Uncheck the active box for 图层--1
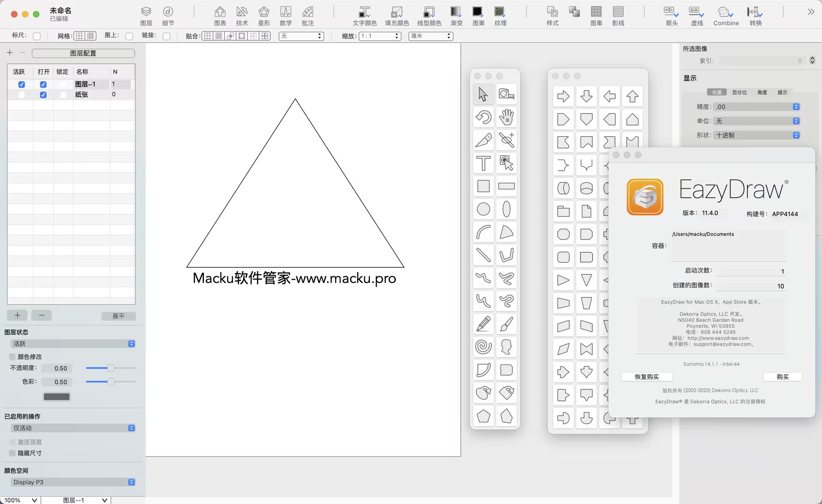Screen dimensions: 822x504 pos(21,84)
